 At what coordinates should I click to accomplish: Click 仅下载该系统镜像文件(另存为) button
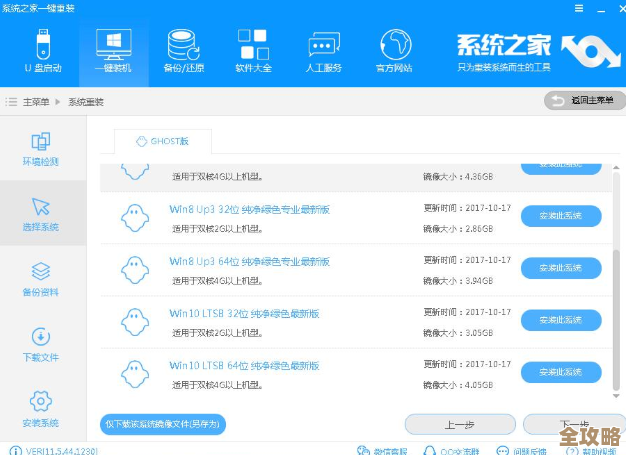tap(163, 424)
